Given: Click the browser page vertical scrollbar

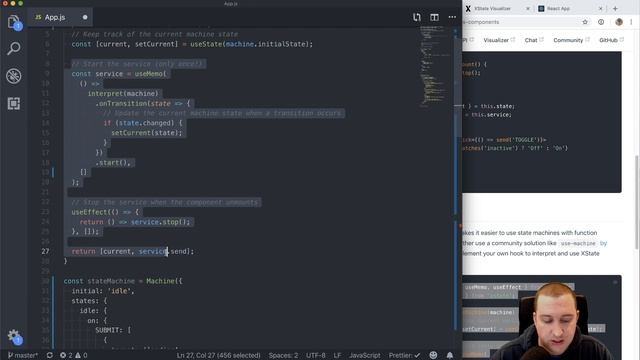Looking at the screenshot, I should 637,202.
